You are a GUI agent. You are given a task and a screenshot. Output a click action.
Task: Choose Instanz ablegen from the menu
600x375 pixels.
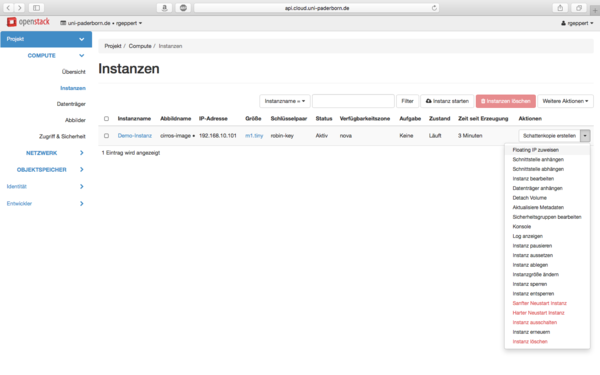click(x=548, y=265)
